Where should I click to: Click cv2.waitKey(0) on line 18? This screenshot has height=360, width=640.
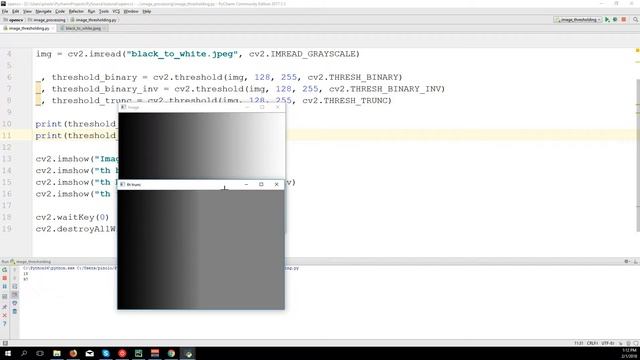coord(72,217)
